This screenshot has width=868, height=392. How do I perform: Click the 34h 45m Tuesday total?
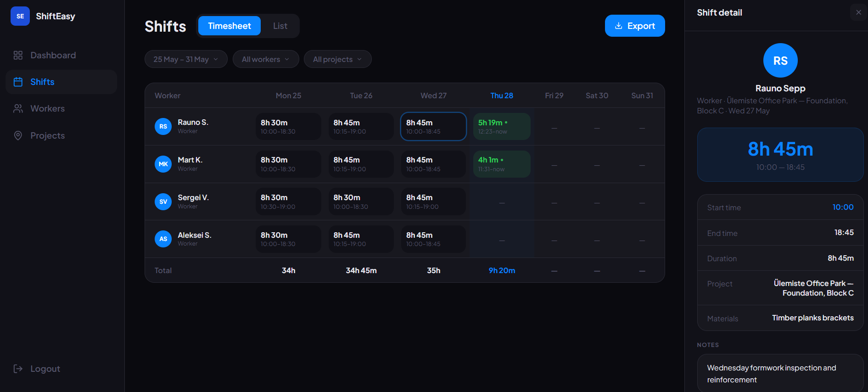coord(361,270)
